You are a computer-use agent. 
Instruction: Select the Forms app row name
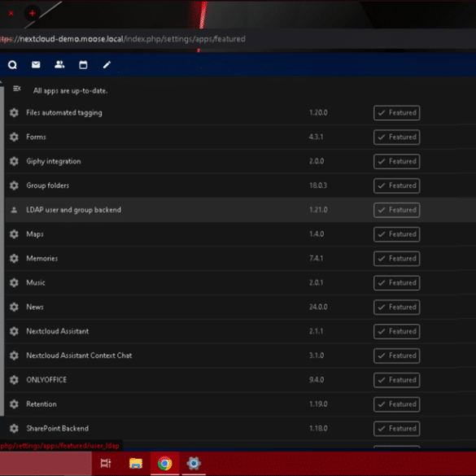pos(36,137)
